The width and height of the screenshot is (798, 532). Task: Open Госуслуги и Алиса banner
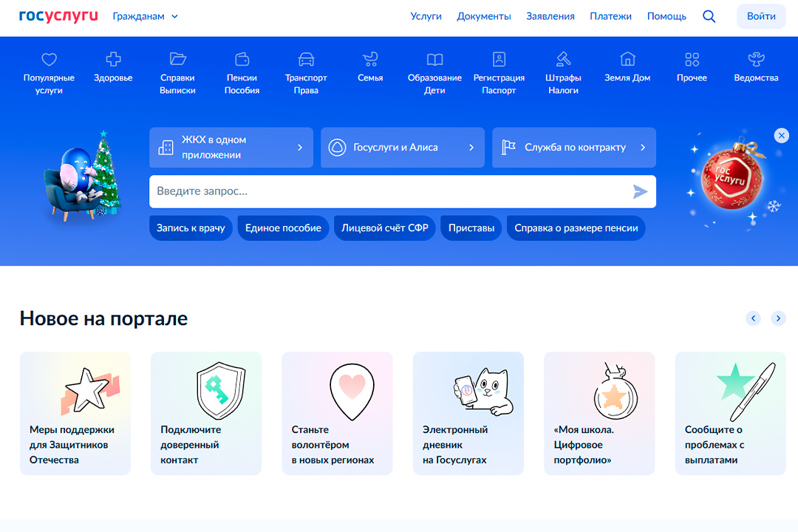coord(403,147)
